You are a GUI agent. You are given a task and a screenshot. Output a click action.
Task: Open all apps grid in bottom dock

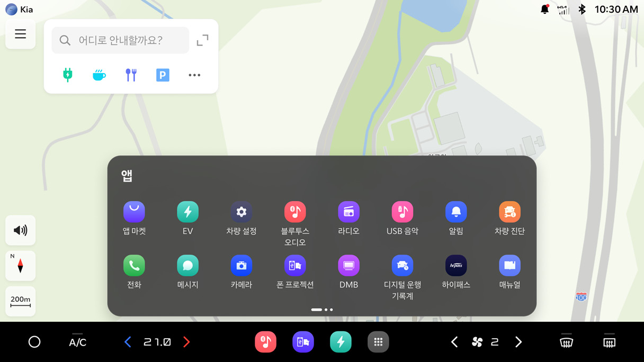coord(378,342)
